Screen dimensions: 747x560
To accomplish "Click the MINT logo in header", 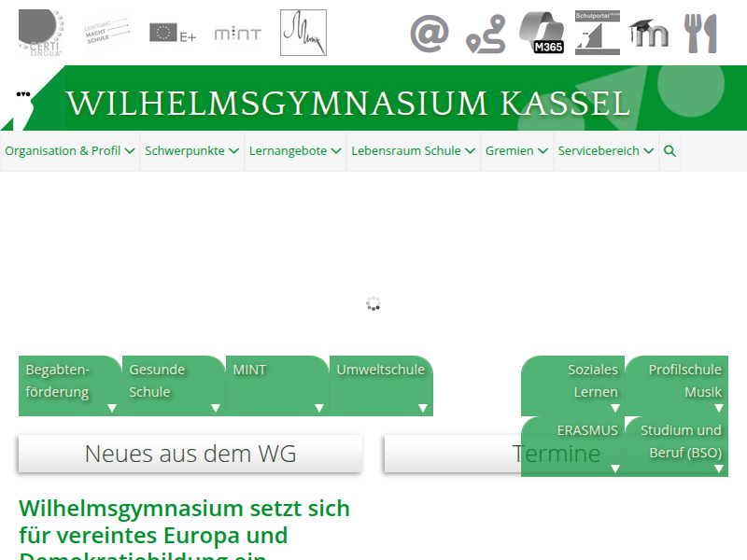I will (238, 34).
